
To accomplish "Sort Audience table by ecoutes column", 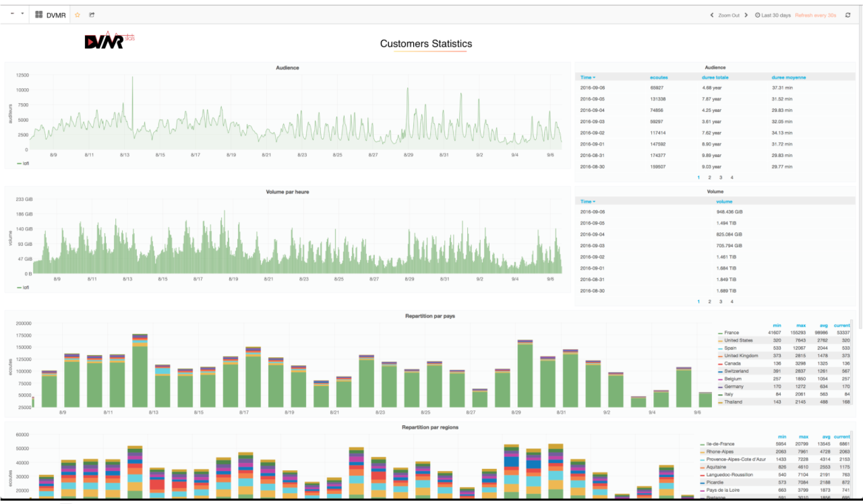I will [x=659, y=77].
